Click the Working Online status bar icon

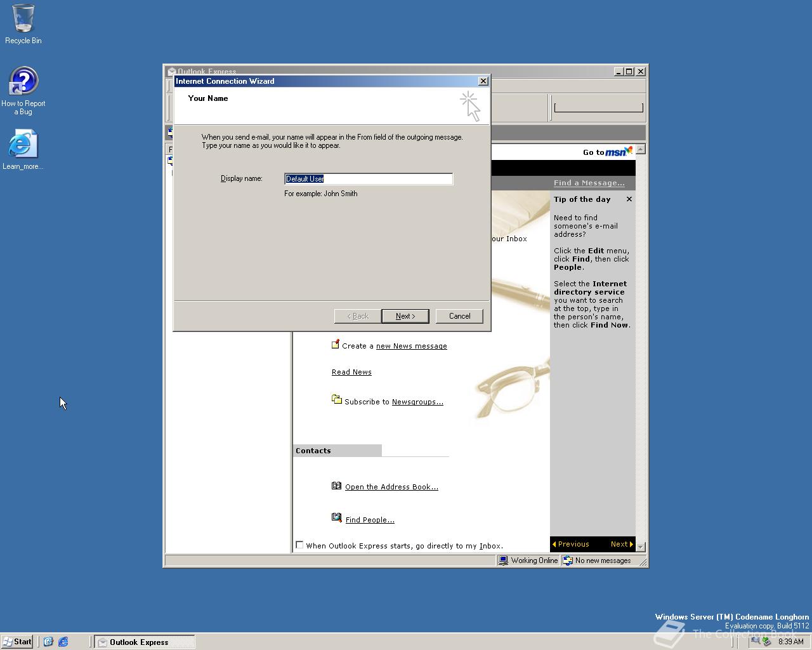coord(503,560)
